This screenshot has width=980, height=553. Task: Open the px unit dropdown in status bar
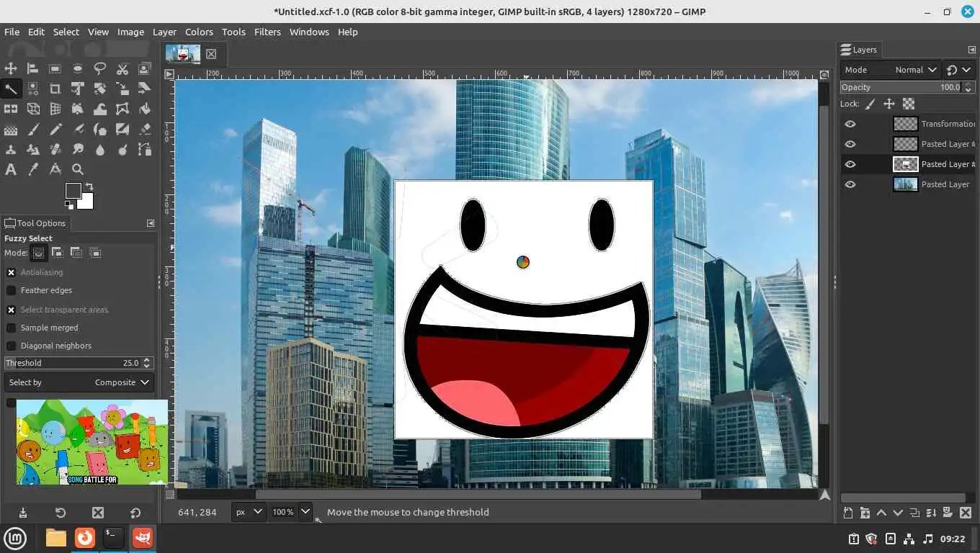249,512
